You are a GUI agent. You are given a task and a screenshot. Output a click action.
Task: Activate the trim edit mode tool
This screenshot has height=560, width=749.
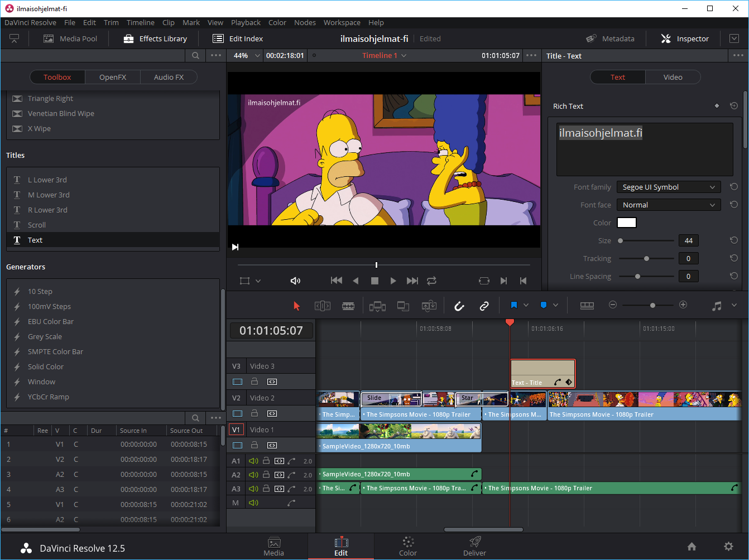323,306
